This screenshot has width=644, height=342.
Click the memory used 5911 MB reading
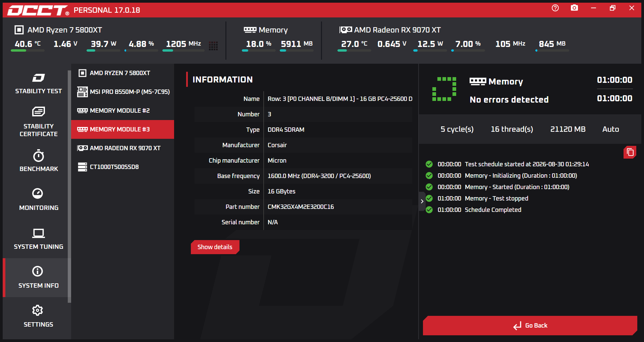click(x=297, y=44)
